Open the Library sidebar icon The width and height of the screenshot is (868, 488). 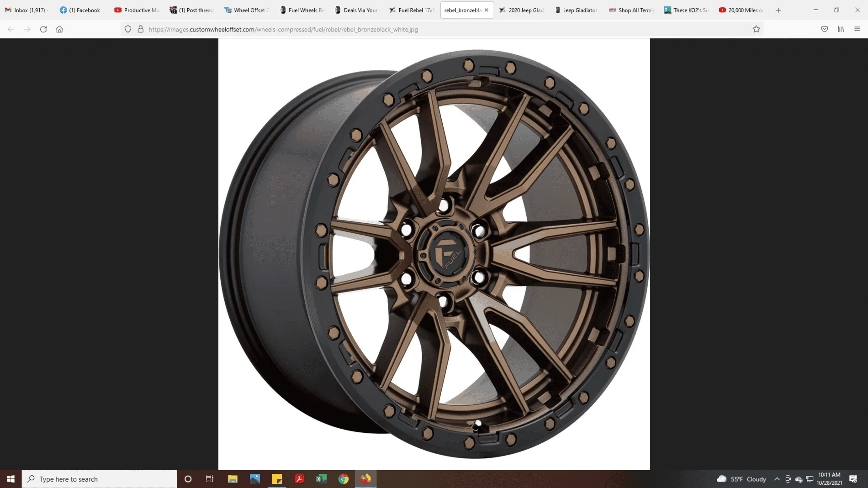pos(841,29)
